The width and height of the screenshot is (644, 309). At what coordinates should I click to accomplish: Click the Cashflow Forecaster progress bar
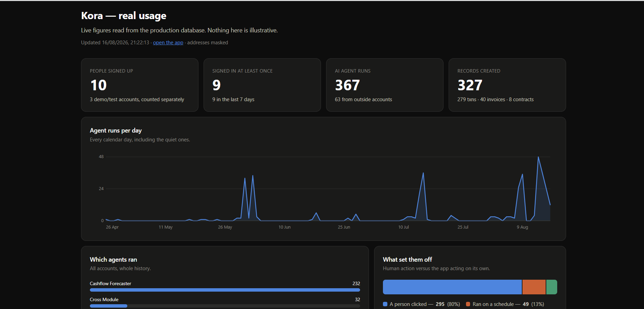tap(225, 290)
